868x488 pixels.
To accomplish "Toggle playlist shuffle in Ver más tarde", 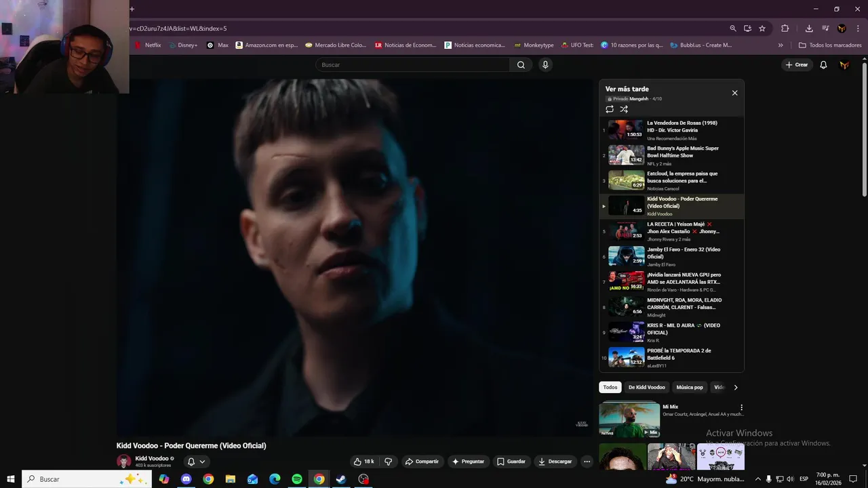I will point(624,109).
